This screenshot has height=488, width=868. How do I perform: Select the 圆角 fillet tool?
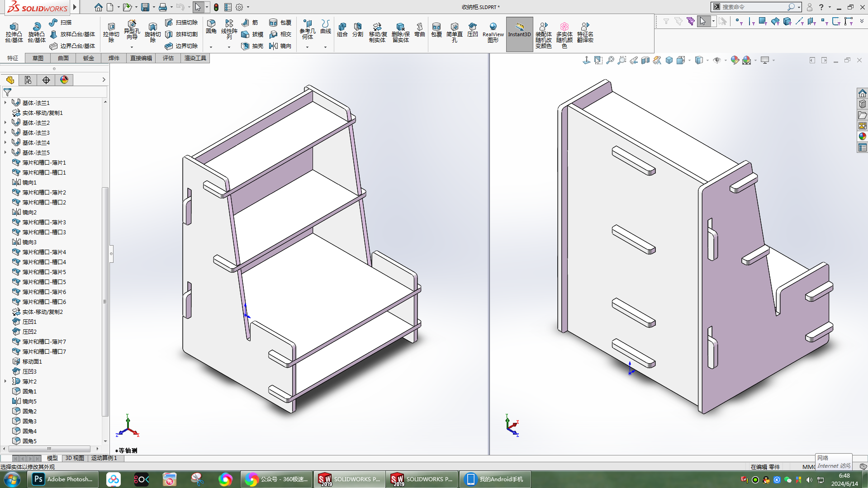[211, 27]
